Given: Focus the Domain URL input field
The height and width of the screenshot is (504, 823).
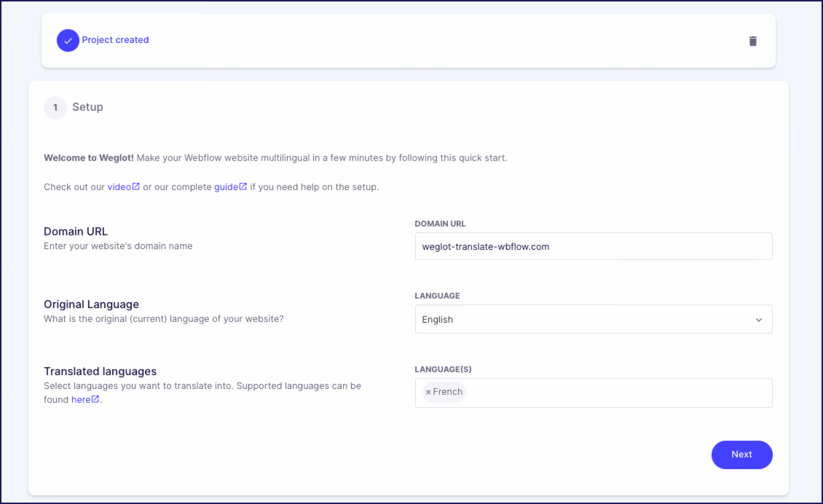Looking at the screenshot, I should [594, 246].
